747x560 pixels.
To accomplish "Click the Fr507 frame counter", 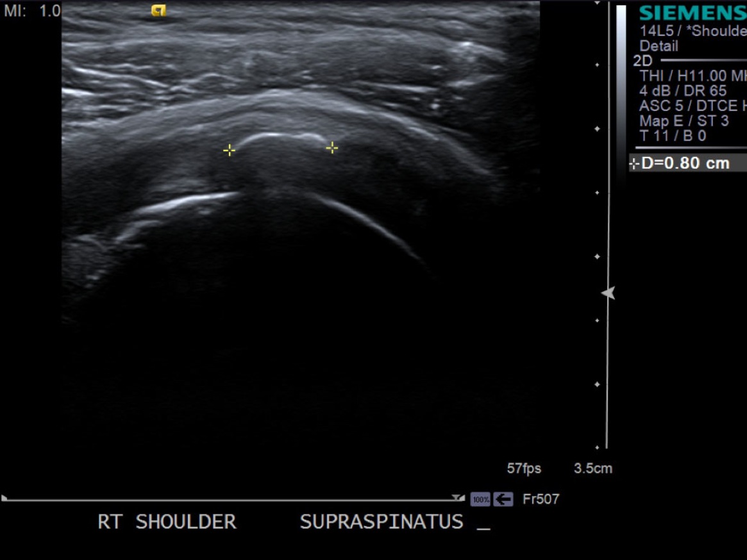I will [x=541, y=499].
